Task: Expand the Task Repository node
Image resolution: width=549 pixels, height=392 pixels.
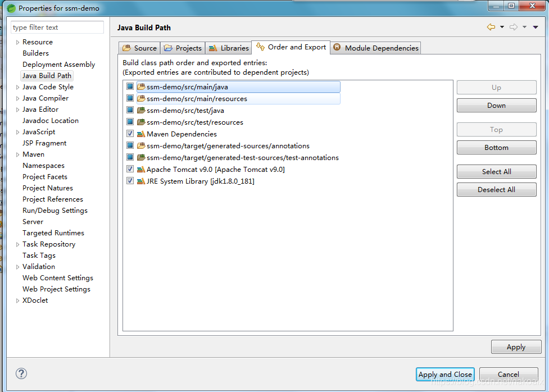Action: (x=17, y=244)
